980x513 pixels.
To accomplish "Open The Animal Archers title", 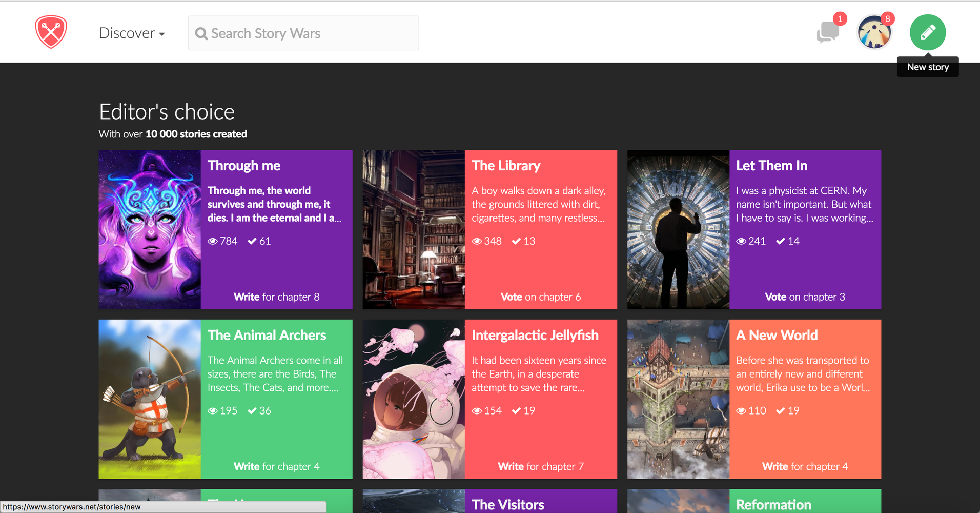I will [x=267, y=336].
